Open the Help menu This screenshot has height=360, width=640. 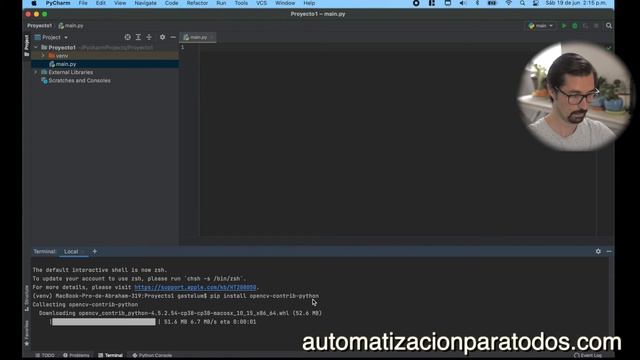point(309,3)
